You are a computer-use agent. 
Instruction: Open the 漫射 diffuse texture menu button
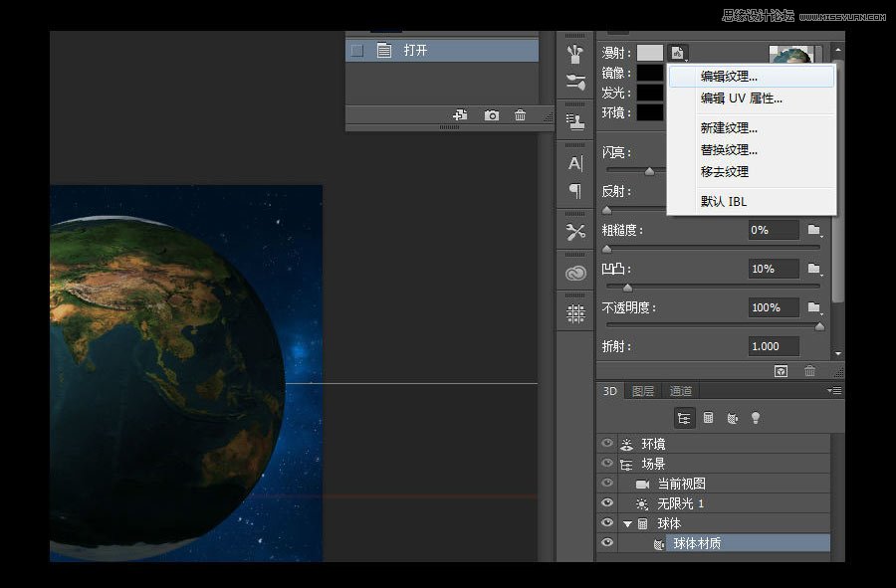coord(678,53)
